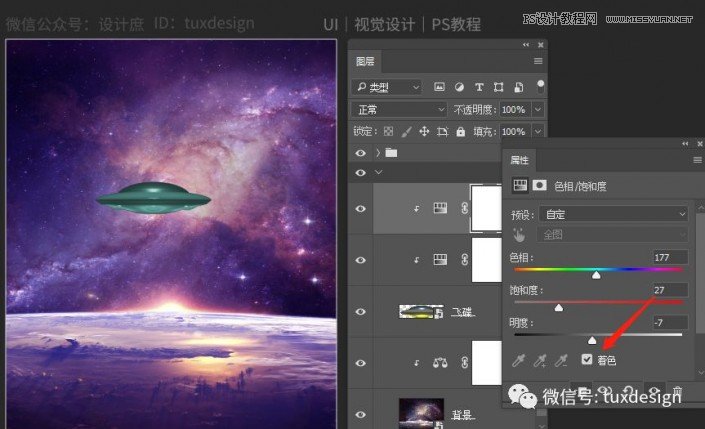Select the mask icon in Properties panel
The height and width of the screenshot is (429, 705).
click(539, 185)
